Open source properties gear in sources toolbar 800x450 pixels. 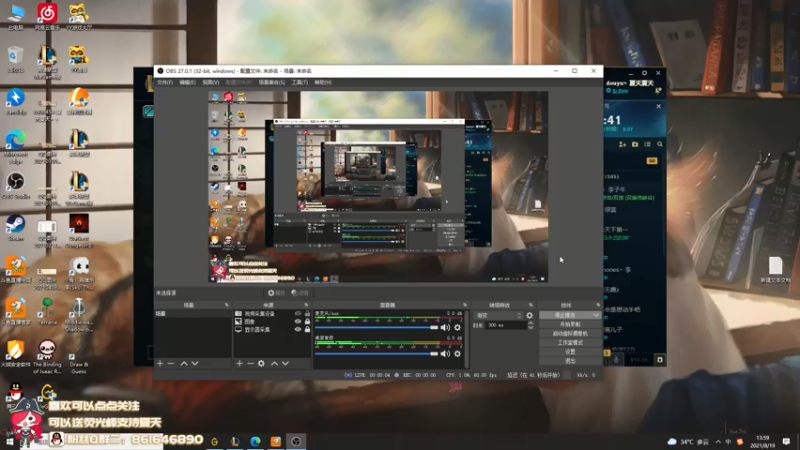[261, 363]
